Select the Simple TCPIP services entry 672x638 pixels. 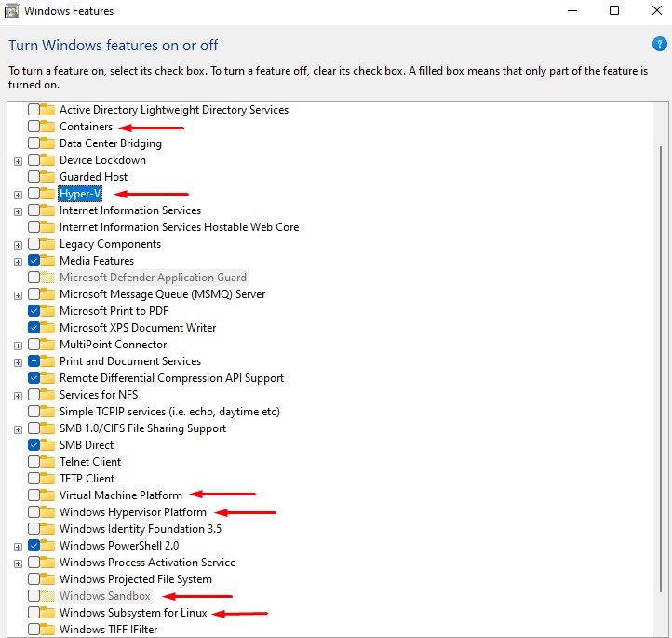tap(169, 411)
